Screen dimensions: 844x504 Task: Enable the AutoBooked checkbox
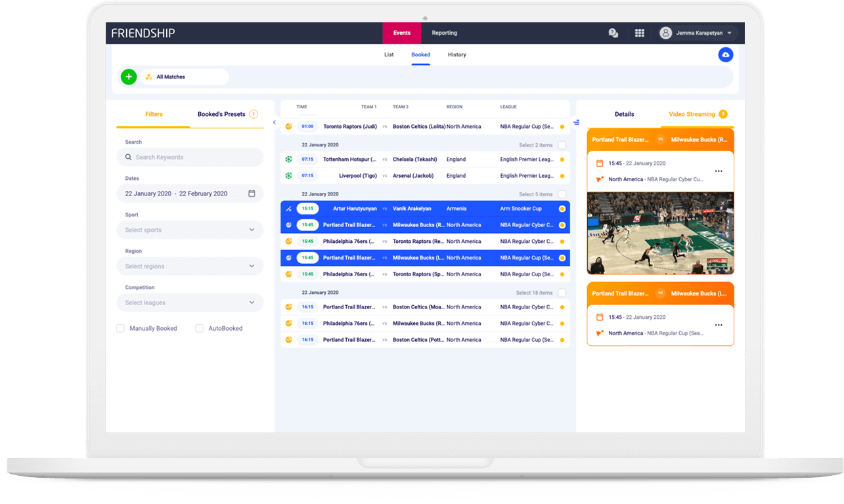(x=200, y=328)
